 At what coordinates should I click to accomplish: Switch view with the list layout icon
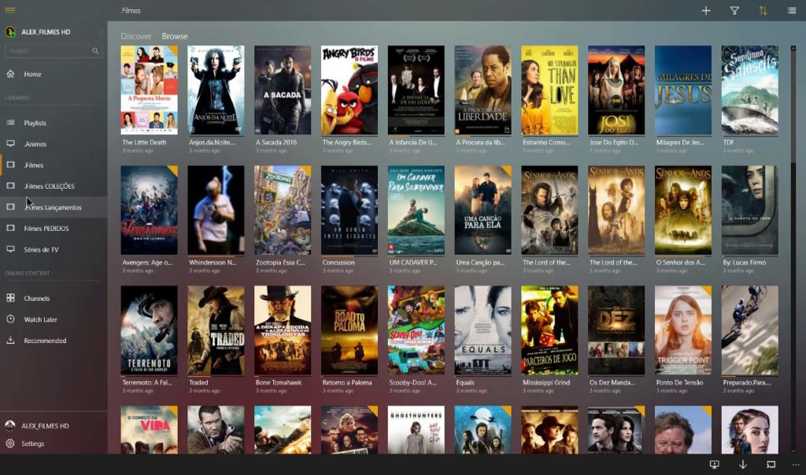[x=792, y=10]
